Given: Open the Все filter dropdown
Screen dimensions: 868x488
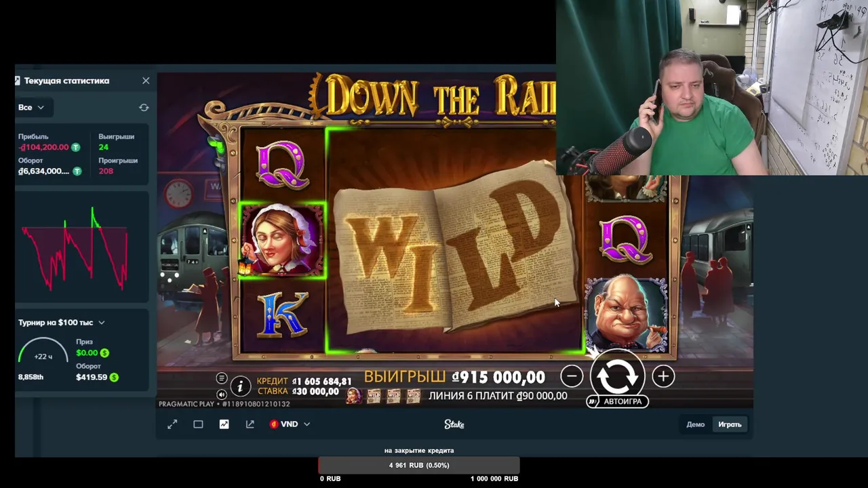Looking at the screenshot, I should pyautogui.click(x=31, y=107).
